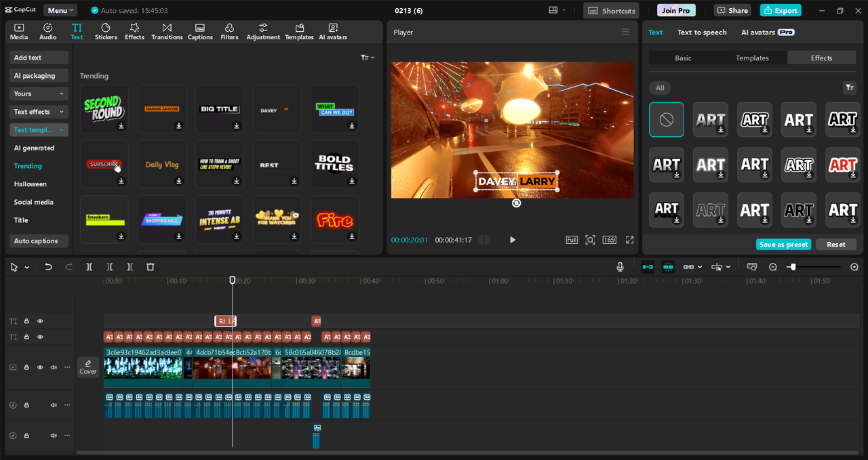Click the Player scan/zoom frame icon
Viewport: 868px width, 460px height.
[590, 240]
